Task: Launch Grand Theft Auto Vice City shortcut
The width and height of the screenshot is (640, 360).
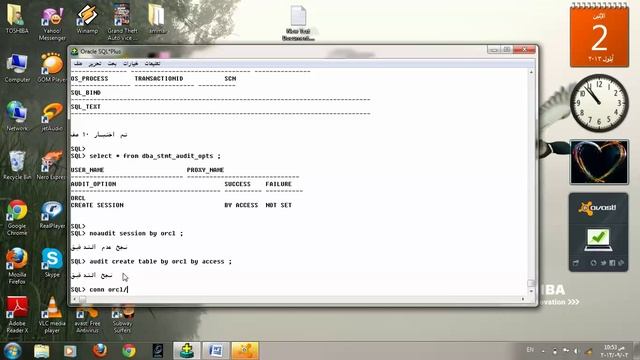Action: 122,22
